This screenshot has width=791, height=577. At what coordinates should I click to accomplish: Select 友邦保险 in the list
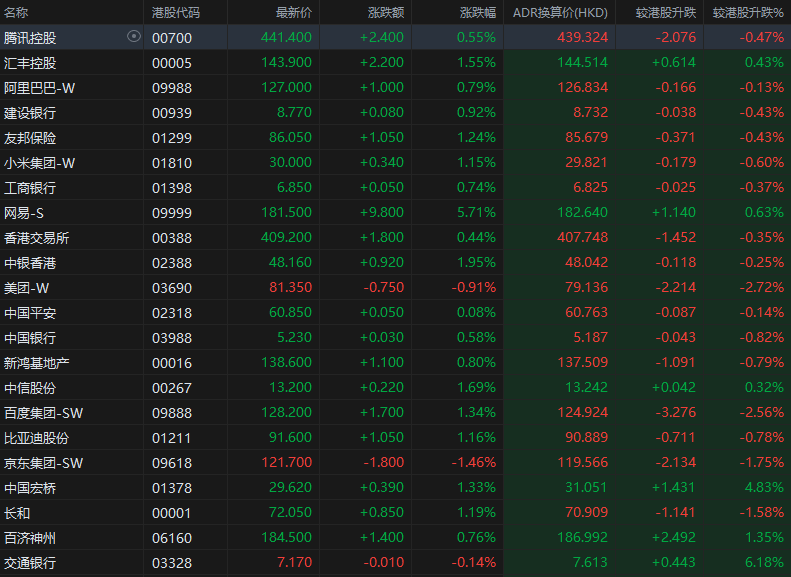(x=30, y=138)
